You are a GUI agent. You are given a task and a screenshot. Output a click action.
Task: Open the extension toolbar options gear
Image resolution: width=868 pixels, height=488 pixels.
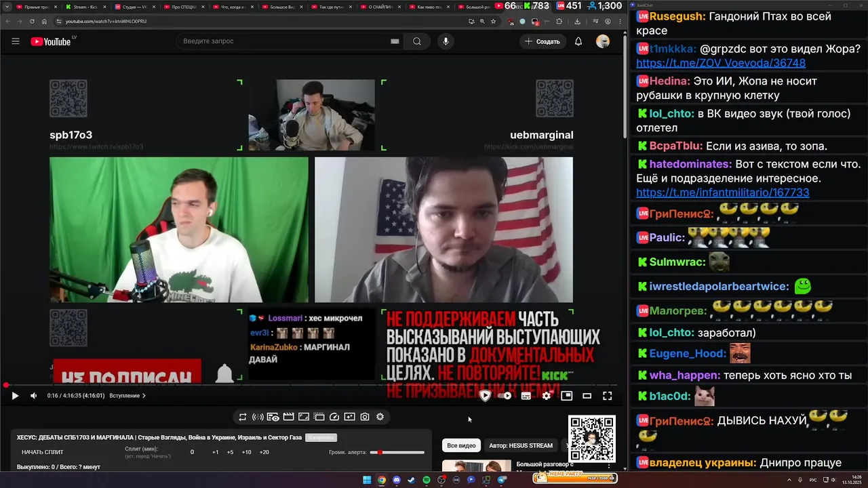pyautogui.click(x=380, y=417)
